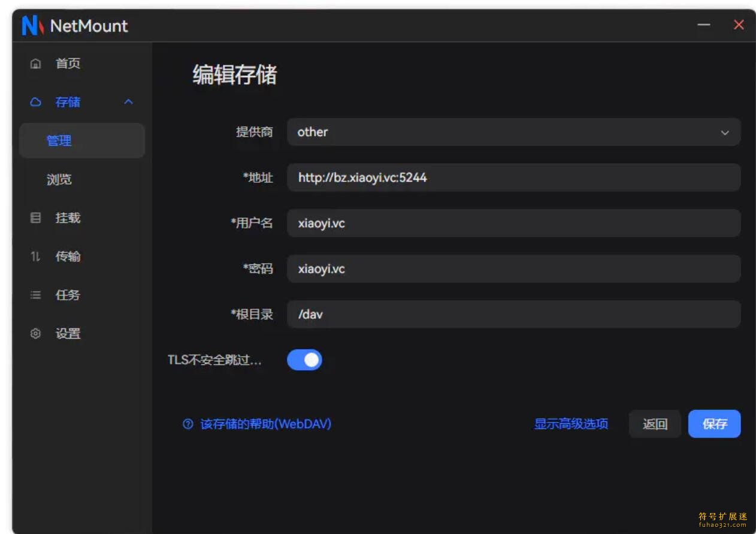Image resolution: width=756 pixels, height=534 pixels.
Task: Click the home icon beside 首页
Action: pos(36,64)
